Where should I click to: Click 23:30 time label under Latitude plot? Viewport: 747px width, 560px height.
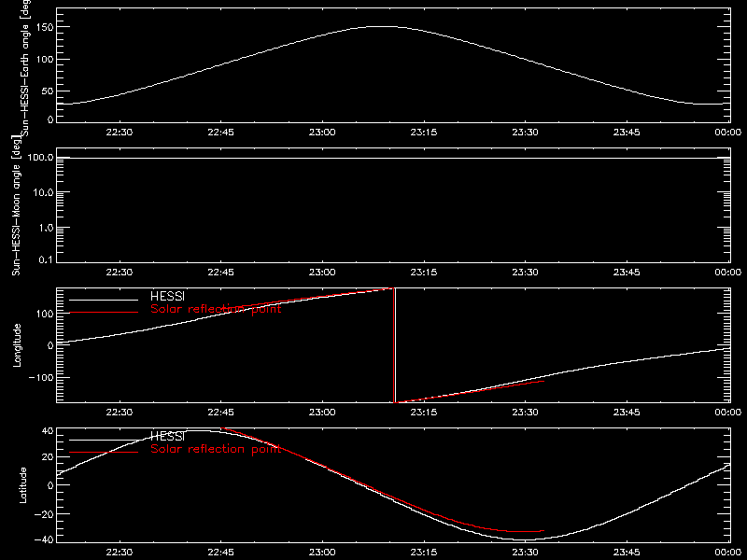click(525, 553)
